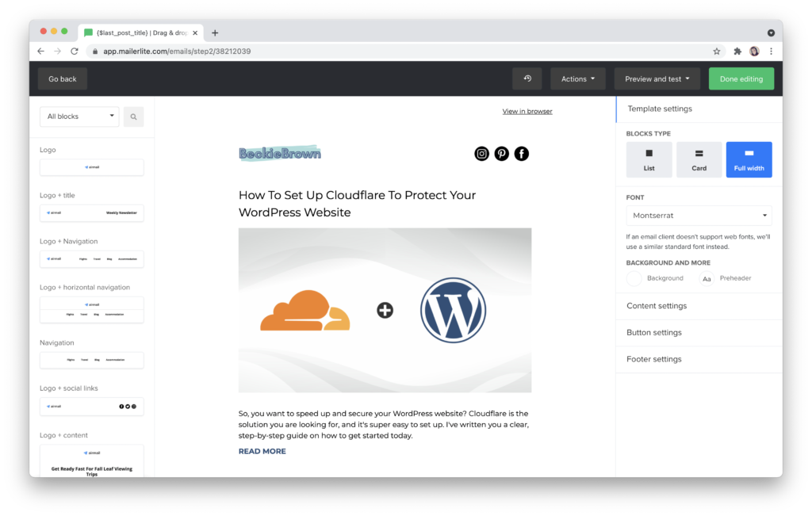Select the Full width blocks type
Screen dimensions: 812x516
[749, 159]
